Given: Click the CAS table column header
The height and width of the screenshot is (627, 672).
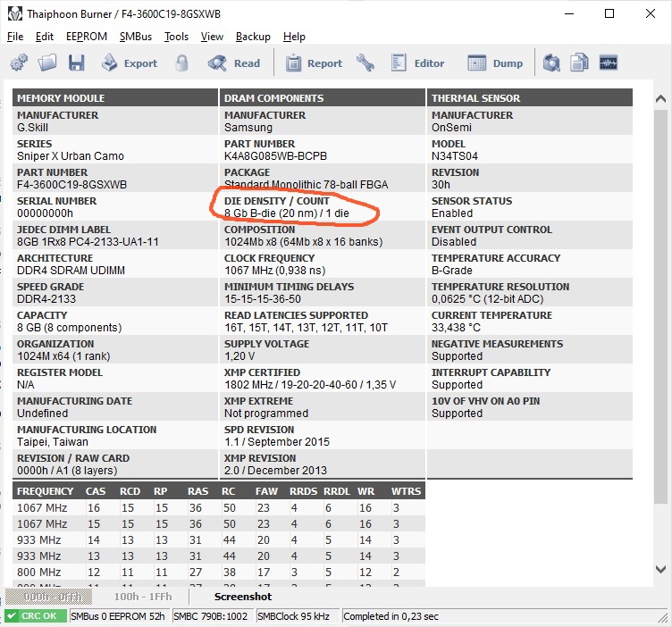Looking at the screenshot, I should [x=96, y=491].
